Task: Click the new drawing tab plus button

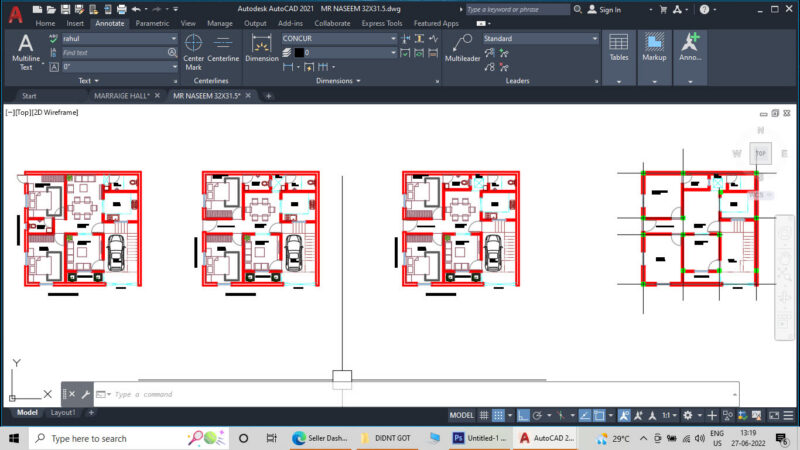Action: [x=268, y=95]
